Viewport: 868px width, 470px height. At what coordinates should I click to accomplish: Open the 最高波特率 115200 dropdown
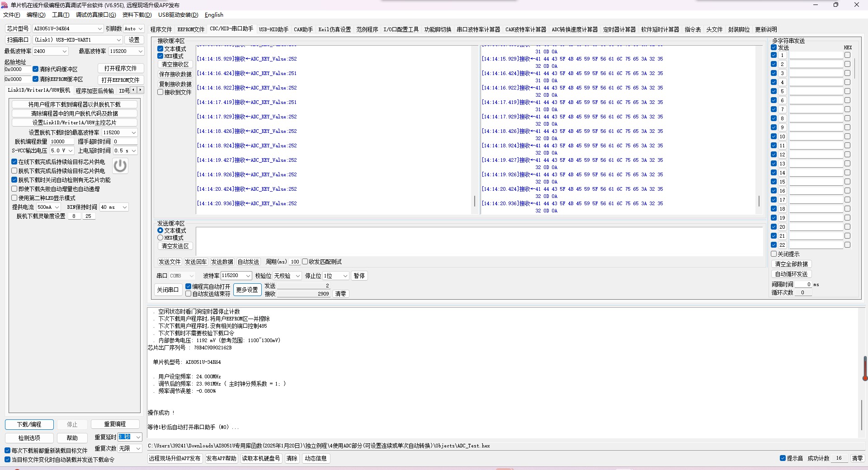tap(140, 51)
